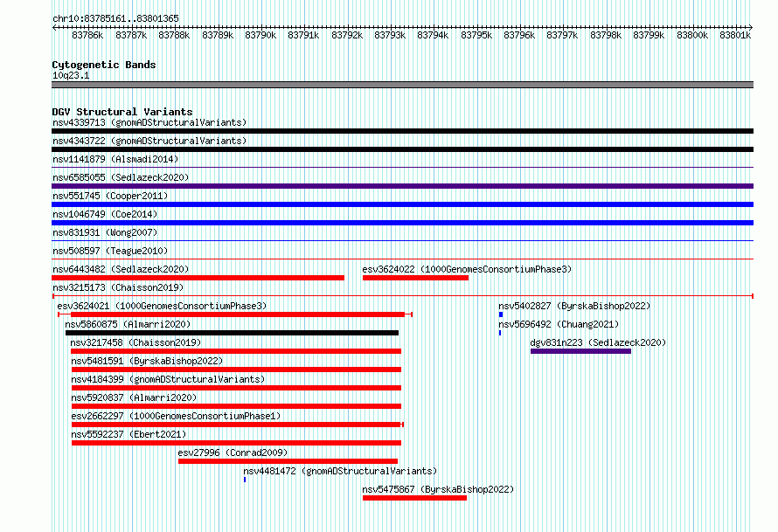Screen dimensions: 778x532
Task: Click the Cytogenetic Bands track title
Action: [104, 65]
